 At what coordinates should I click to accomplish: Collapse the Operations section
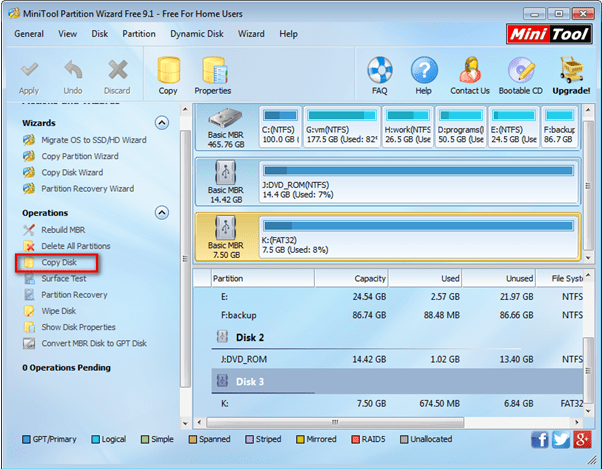(x=162, y=213)
